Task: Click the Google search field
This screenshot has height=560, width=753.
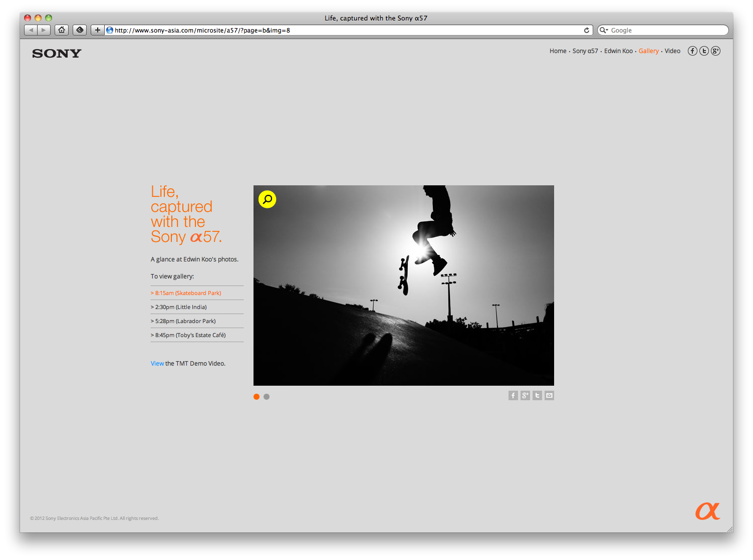Action: 663,30
